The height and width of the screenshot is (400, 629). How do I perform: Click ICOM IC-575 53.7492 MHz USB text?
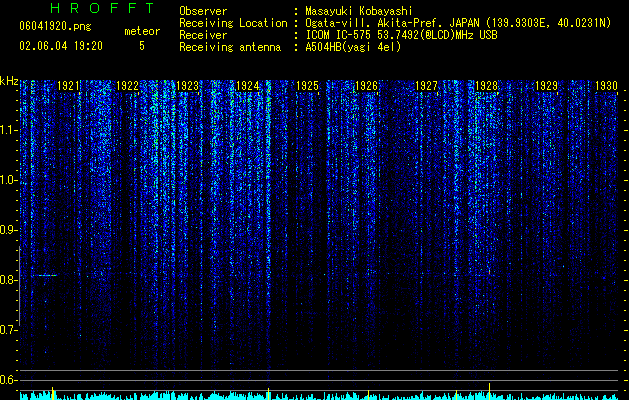point(401,35)
